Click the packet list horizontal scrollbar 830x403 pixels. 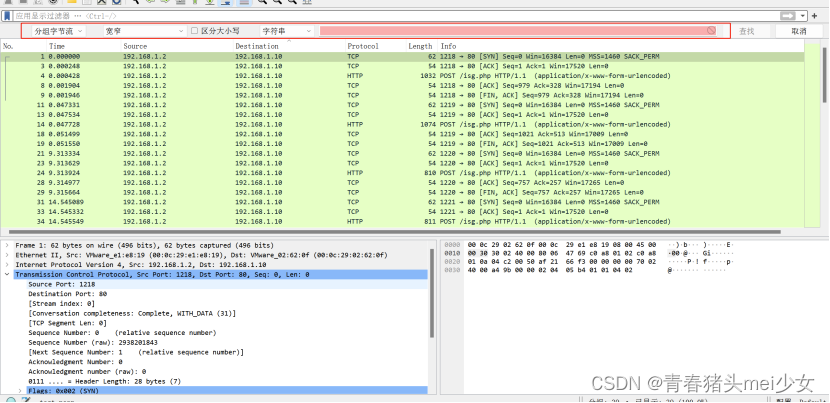click(x=394, y=231)
